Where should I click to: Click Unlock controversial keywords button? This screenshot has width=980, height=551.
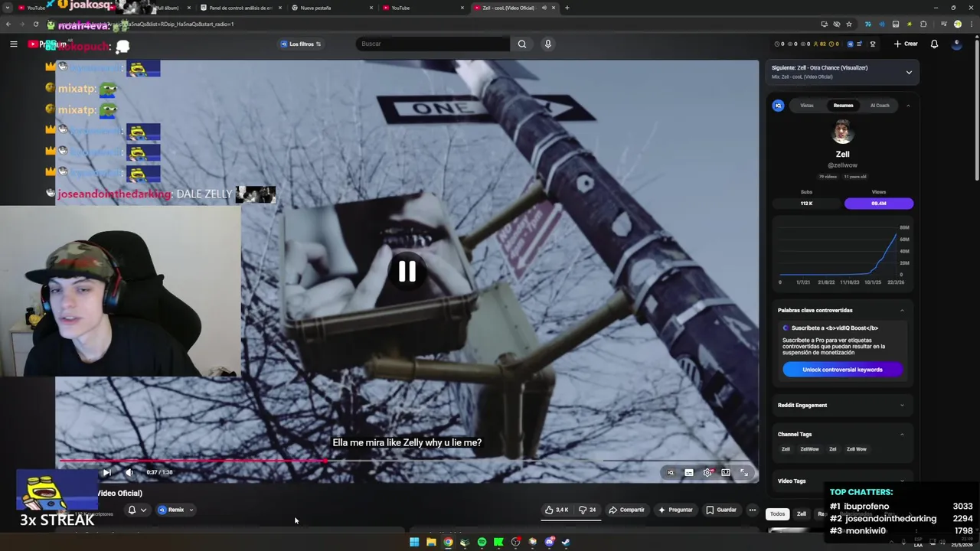click(x=842, y=370)
